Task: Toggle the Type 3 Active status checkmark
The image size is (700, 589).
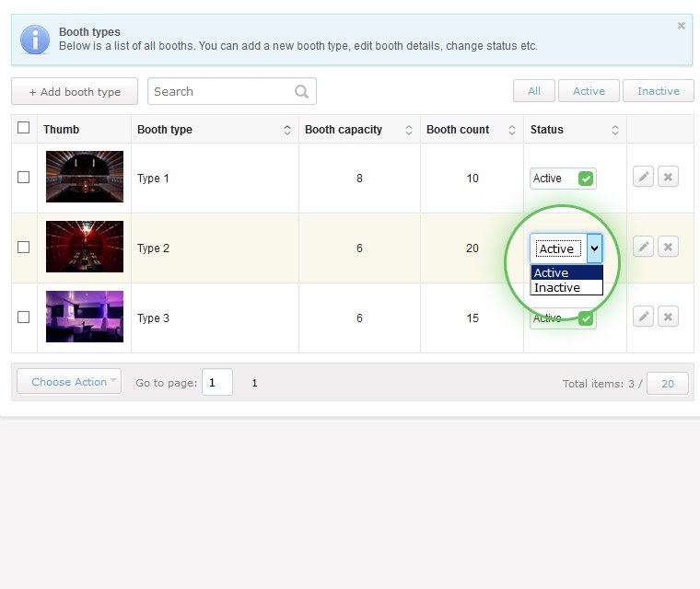Action: click(585, 318)
